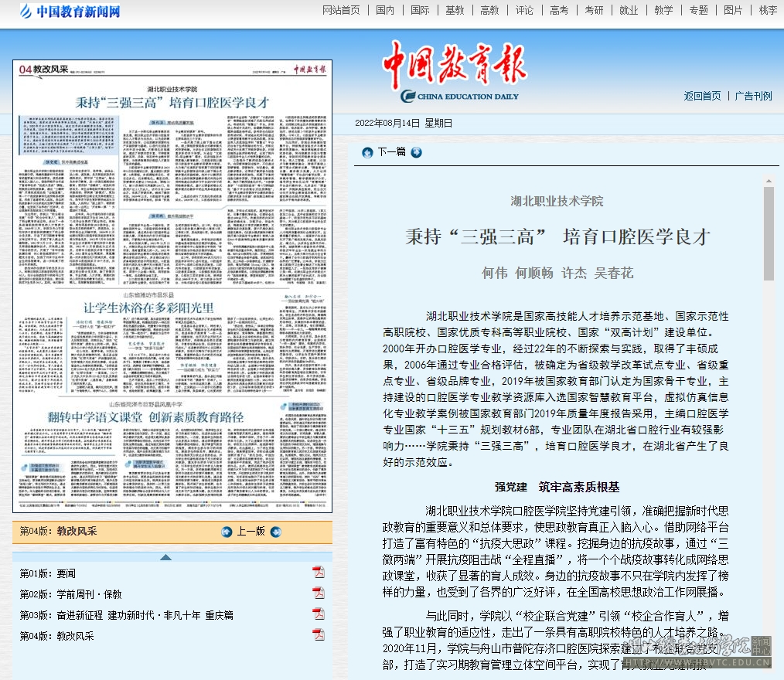Click round arrow icon left of 下一篇
The image size is (784, 680).
[x=367, y=152]
